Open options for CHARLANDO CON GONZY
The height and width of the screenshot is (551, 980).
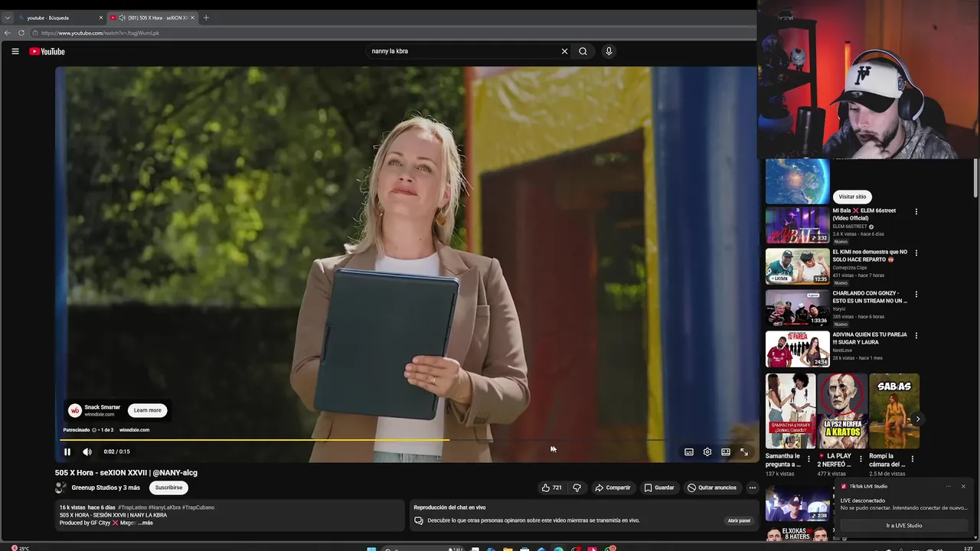click(x=916, y=294)
